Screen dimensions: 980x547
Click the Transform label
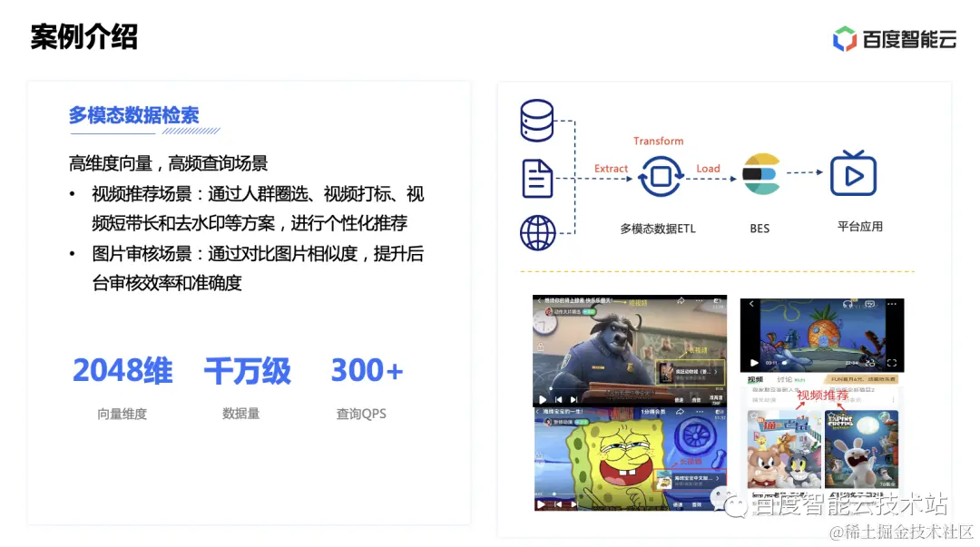click(x=658, y=142)
